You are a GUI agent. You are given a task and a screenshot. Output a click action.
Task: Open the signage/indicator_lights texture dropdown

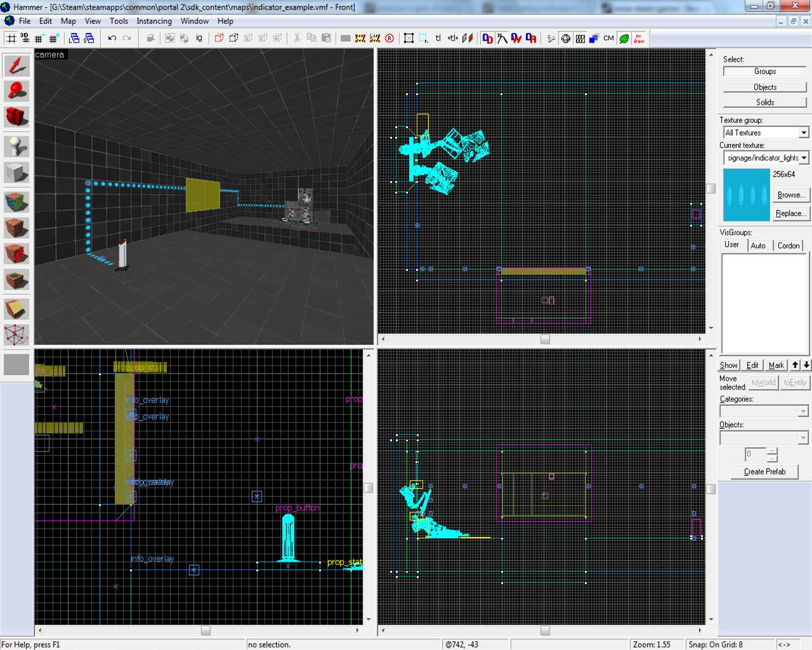click(x=806, y=157)
